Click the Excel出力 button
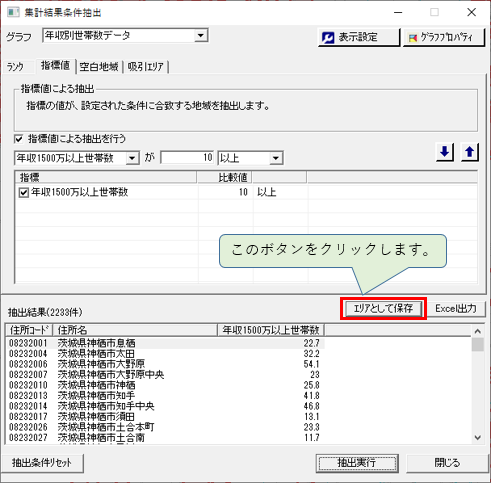491x483 pixels. click(x=456, y=308)
